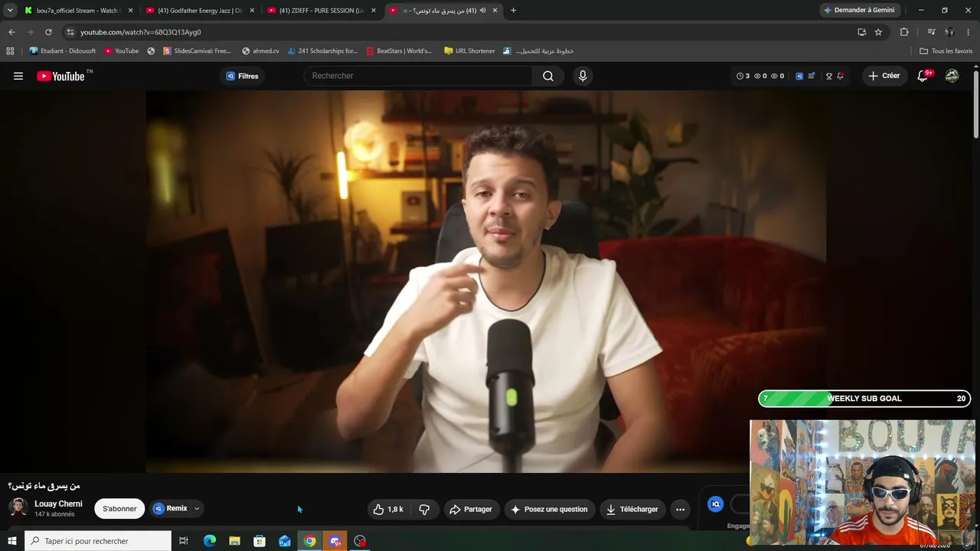
Task: Open the apps grid in bookmarks bar
Action: pyautogui.click(x=10, y=51)
